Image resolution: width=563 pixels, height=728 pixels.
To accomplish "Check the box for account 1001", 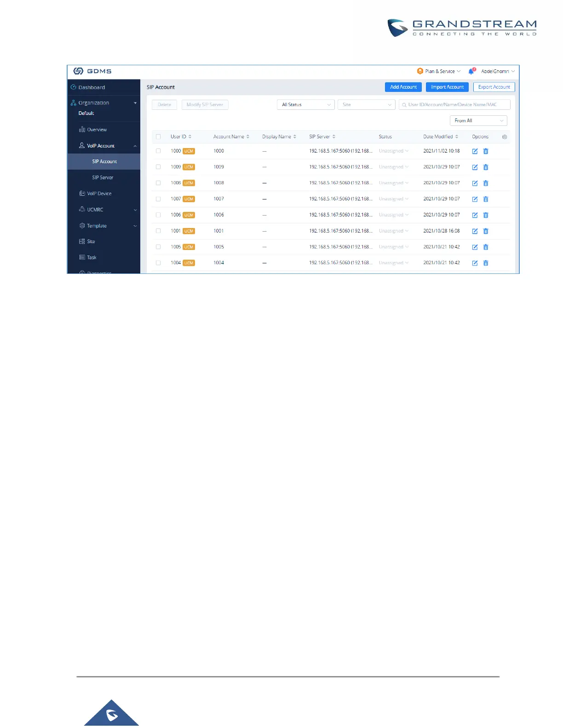I will pos(158,231).
